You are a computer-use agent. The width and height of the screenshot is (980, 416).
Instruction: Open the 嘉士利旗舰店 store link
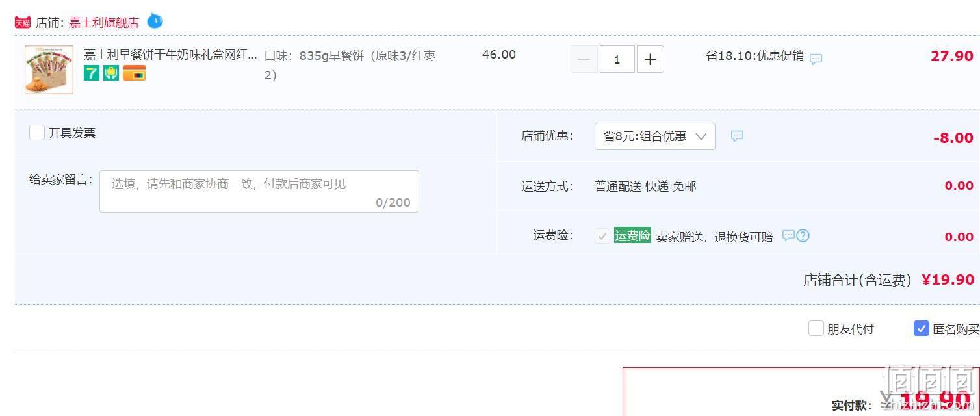(x=104, y=23)
